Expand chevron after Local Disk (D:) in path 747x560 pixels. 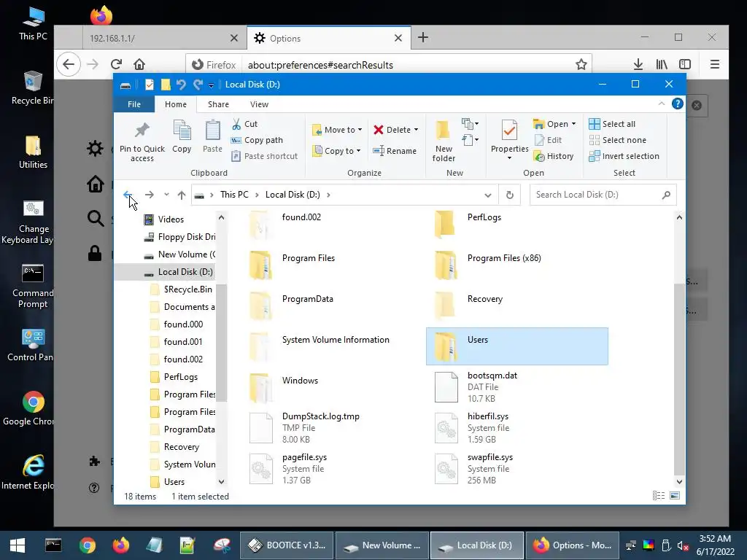pos(328,195)
